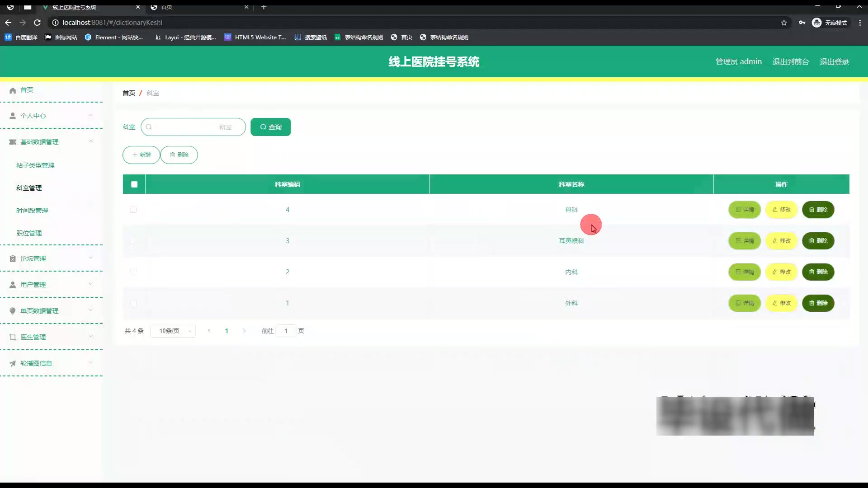Click the paper plane icon beside 轮播图信息
The height and width of the screenshot is (488, 868).
pos(13,364)
